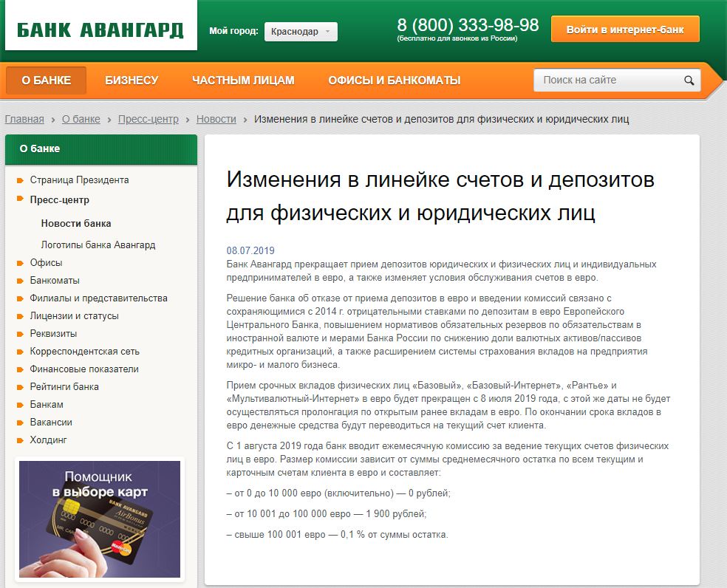Viewport: 727px width, 588px height.
Task: Click the Помощник в выборе карт banner
Action: [100, 519]
